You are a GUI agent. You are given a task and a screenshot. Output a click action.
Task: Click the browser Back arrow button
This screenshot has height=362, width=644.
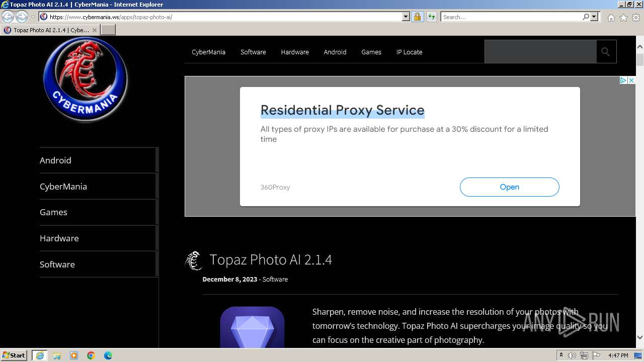8,17
